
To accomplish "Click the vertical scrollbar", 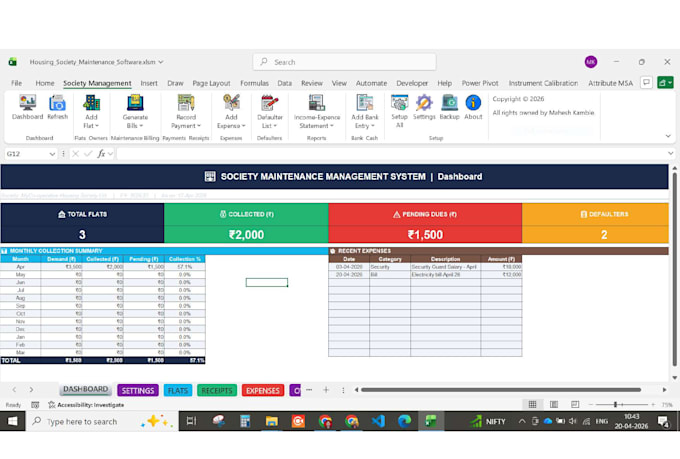I will 674,269.
